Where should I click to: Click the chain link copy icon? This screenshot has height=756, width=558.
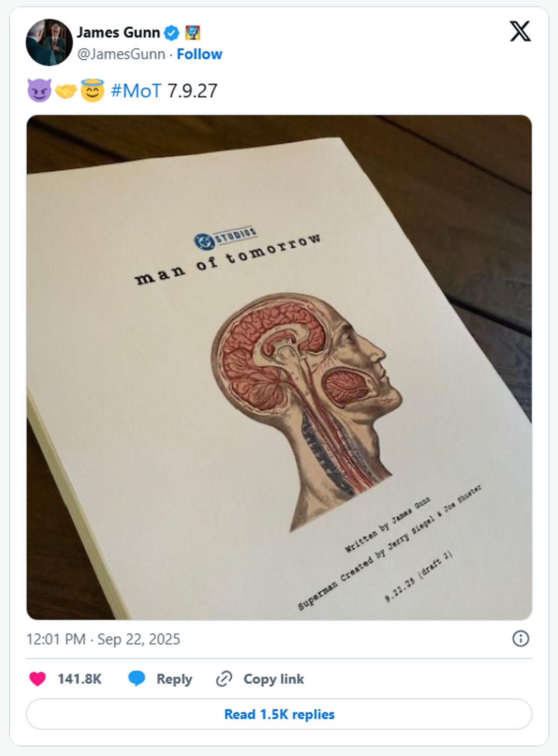point(224,679)
